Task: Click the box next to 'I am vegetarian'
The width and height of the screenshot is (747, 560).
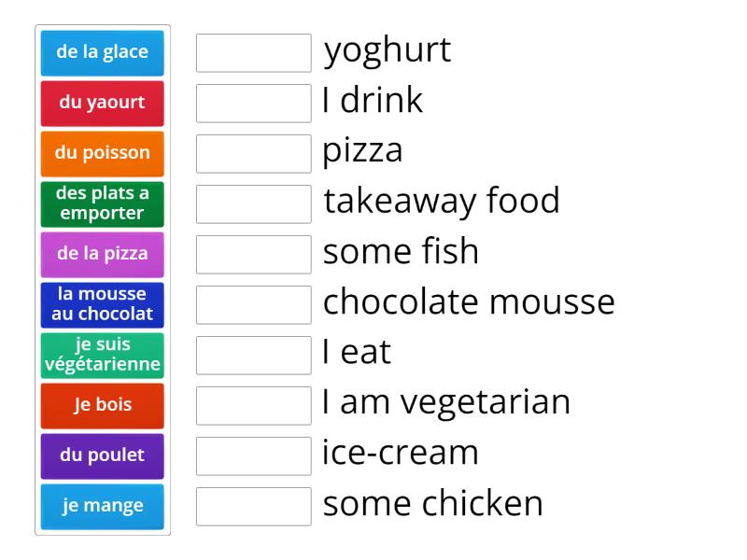Action: [x=253, y=406]
